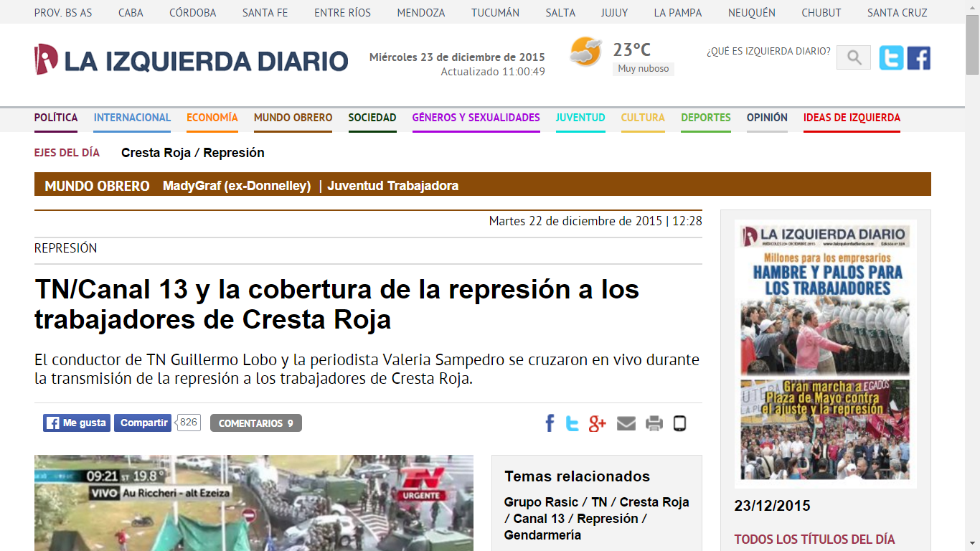The height and width of the screenshot is (551, 980).
Task: Click MUNDO OBRERO in brown bar
Action: 97,186
